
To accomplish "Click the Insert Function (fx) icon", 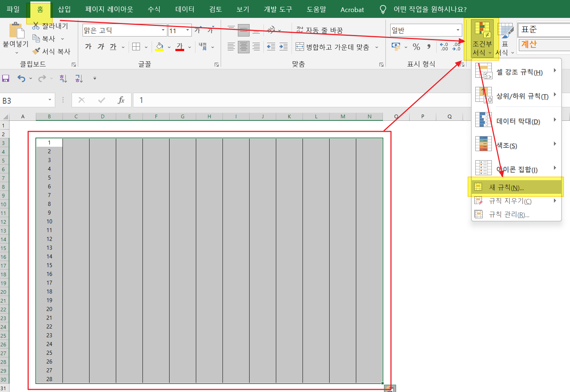I will click(121, 100).
